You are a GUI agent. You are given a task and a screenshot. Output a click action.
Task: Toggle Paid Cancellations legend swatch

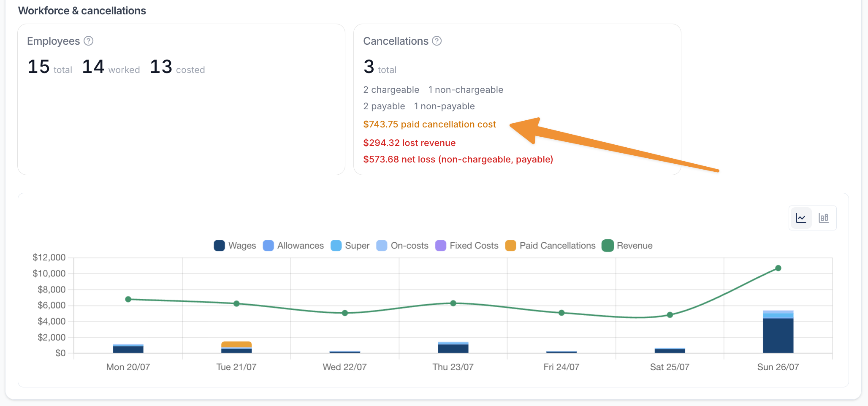pyautogui.click(x=511, y=246)
